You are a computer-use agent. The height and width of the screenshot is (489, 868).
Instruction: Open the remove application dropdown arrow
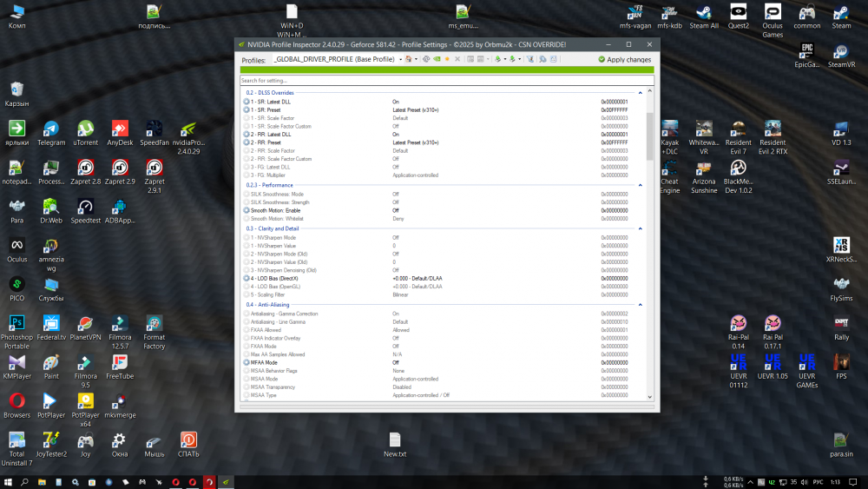pyautogui.click(x=488, y=60)
